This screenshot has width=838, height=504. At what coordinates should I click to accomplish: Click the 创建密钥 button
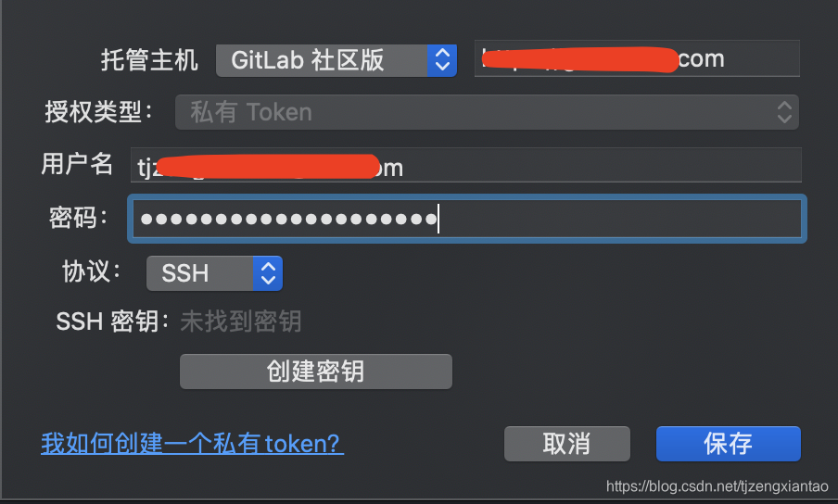click(316, 372)
